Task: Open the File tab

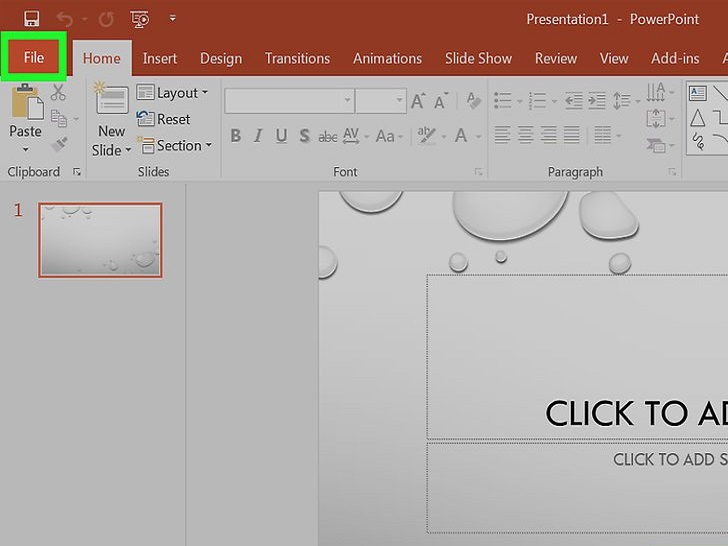Action: [x=34, y=57]
